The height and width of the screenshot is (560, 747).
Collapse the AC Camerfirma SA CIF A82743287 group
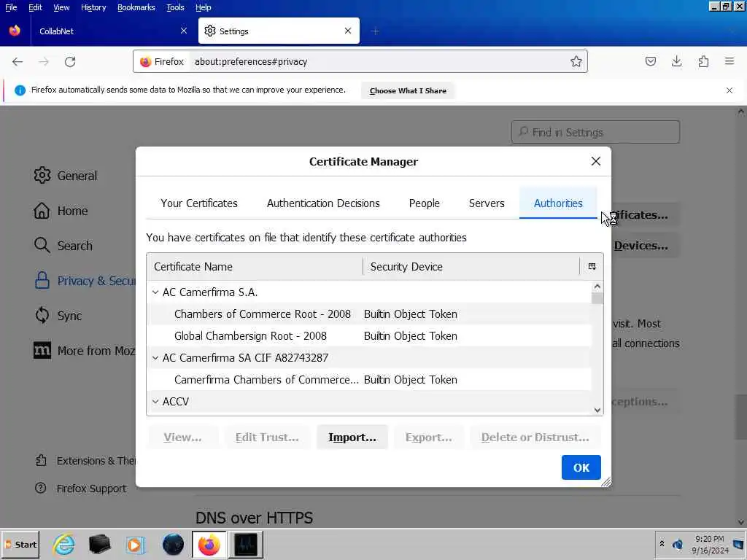[x=155, y=358]
